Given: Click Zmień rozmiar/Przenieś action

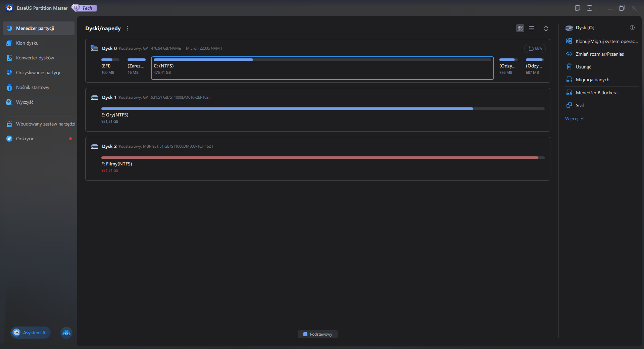Looking at the screenshot, I should click(x=602, y=54).
